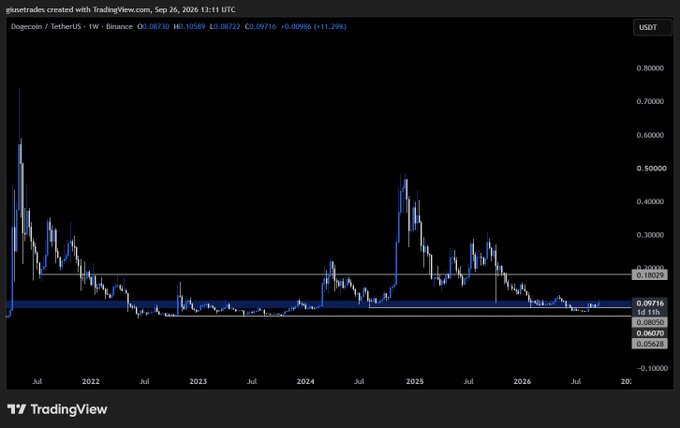Click the 0.70000 price axis tick

(650, 101)
